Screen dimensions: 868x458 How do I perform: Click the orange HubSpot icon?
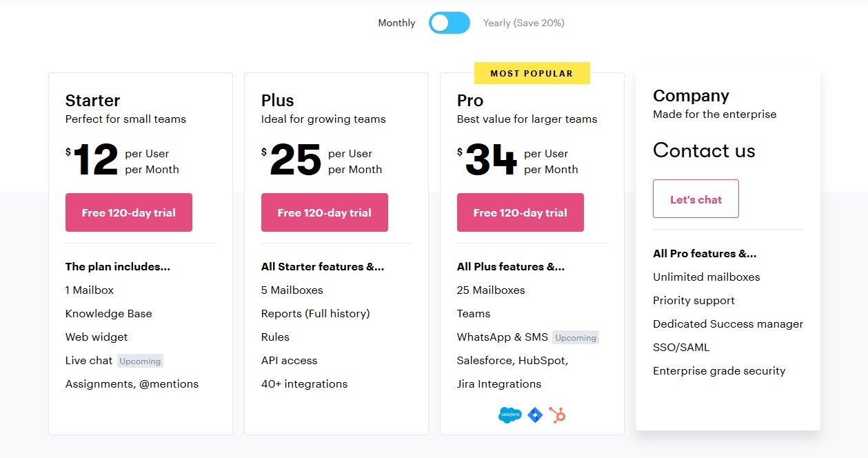[557, 415]
